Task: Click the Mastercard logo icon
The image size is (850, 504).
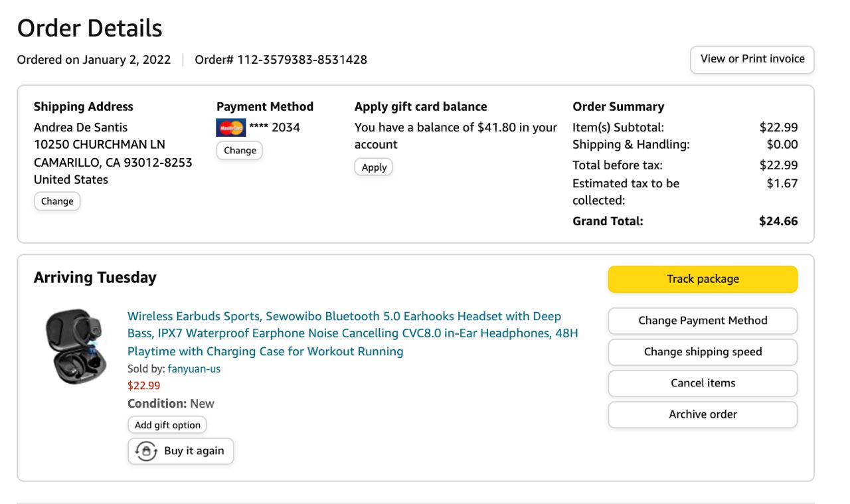Action: 230,127
